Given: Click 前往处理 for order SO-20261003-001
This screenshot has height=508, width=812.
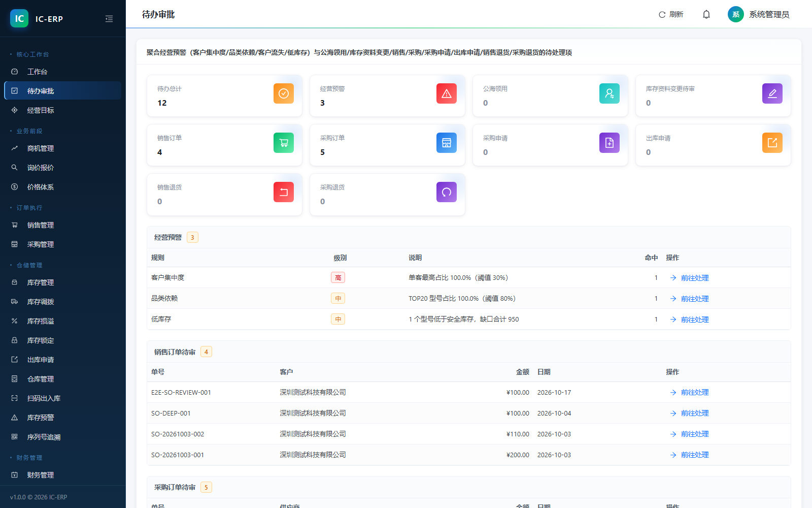Looking at the screenshot, I should (689, 455).
